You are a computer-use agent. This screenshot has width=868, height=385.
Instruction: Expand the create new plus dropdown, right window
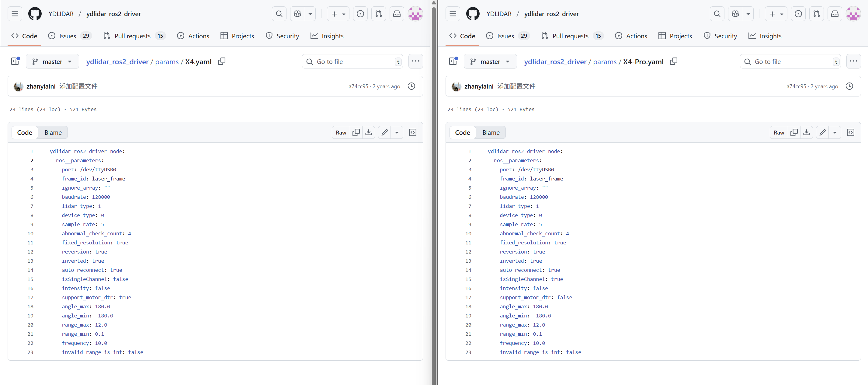click(x=776, y=14)
